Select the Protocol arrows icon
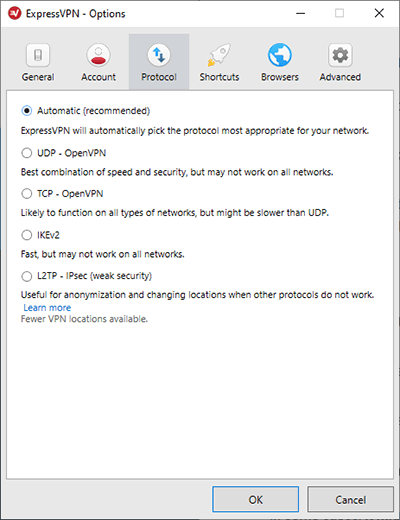 tap(159, 55)
